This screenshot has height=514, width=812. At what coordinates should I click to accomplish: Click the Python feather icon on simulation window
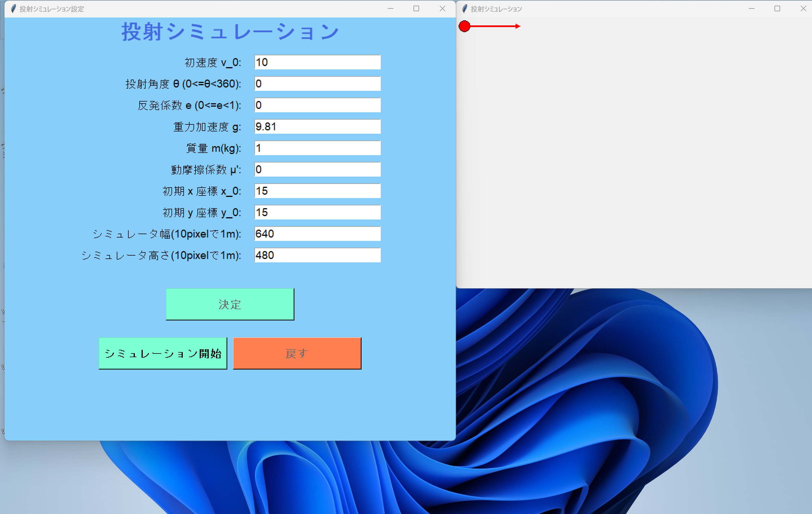(x=465, y=9)
